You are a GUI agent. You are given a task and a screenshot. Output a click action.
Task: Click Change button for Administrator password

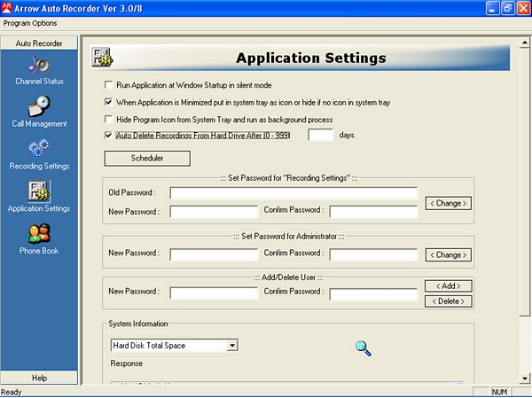click(448, 254)
